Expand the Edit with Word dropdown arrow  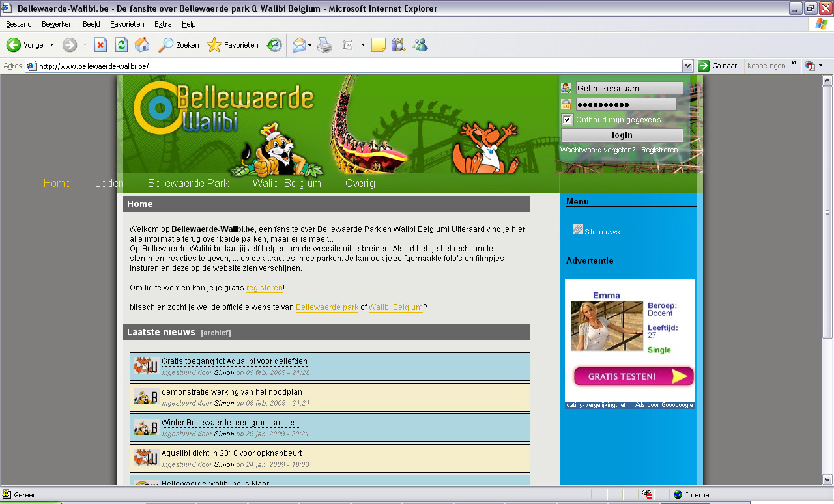click(363, 45)
